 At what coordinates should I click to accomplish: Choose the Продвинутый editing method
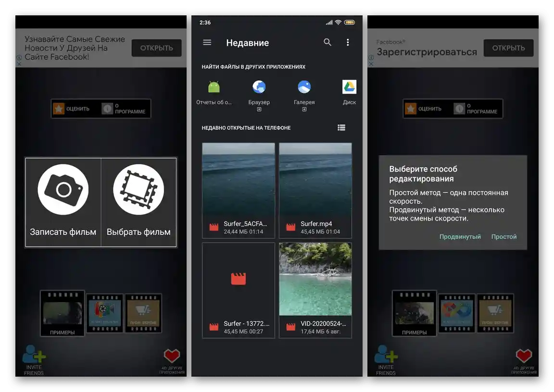pyautogui.click(x=460, y=236)
